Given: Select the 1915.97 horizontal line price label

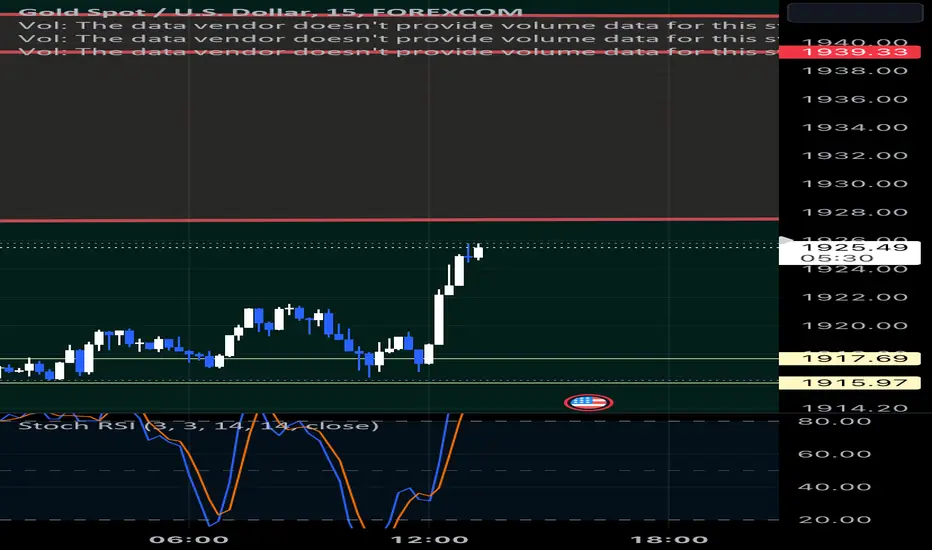Looking at the screenshot, I should pos(850,383).
